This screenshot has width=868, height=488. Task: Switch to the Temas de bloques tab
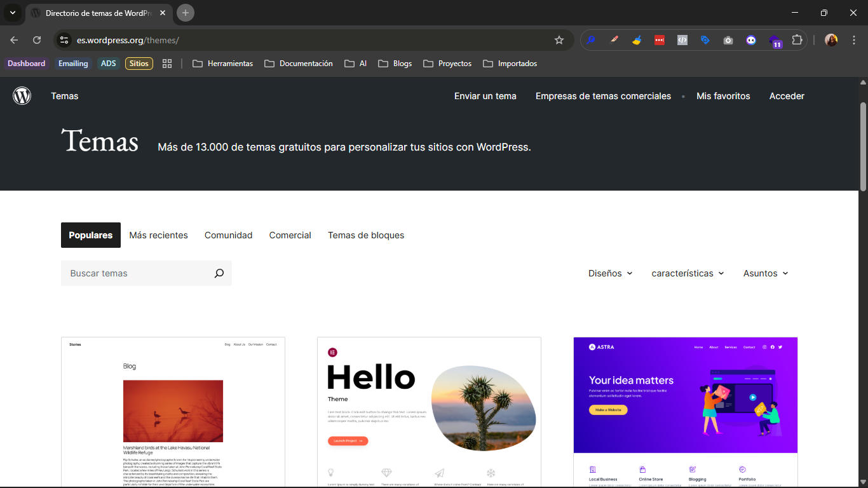tap(366, 235)
